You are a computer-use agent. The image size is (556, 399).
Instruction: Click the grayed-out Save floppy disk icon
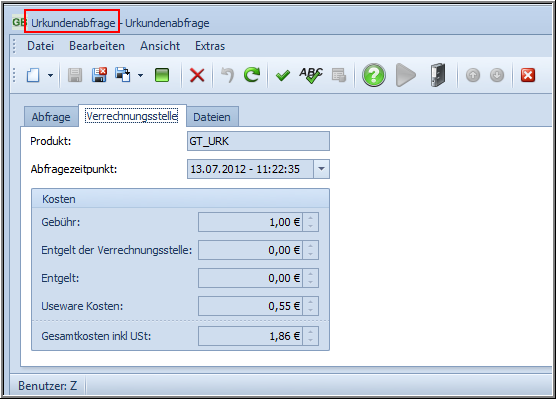(75, 75)
